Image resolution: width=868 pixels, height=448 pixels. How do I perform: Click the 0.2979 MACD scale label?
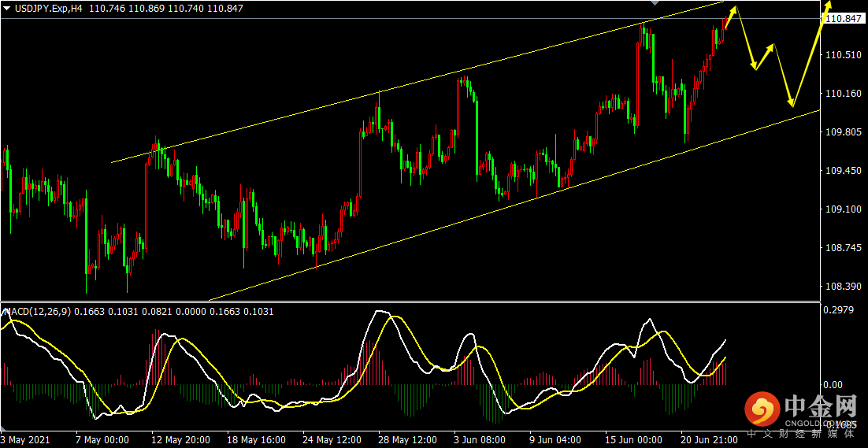pos(839,309)
